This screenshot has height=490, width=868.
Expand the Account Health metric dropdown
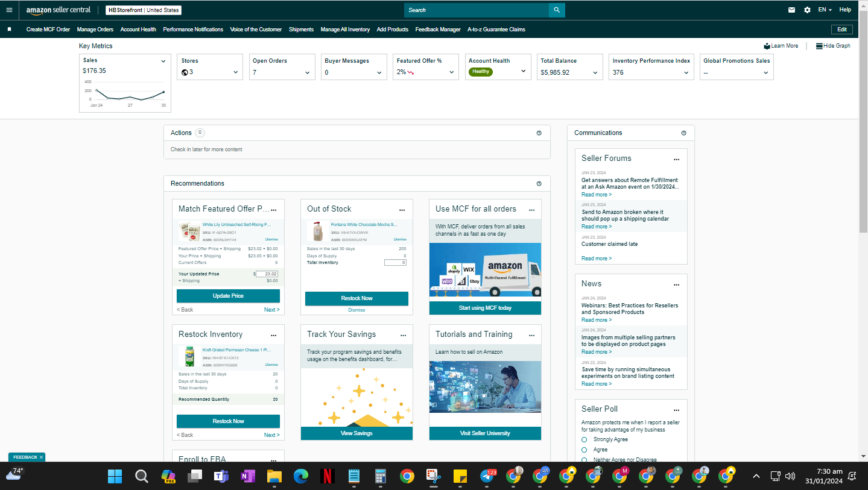tap(523, 71)
